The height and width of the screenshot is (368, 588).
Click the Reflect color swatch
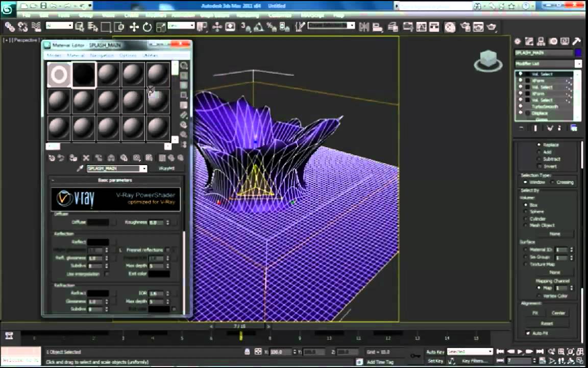(x=98, y=242)
